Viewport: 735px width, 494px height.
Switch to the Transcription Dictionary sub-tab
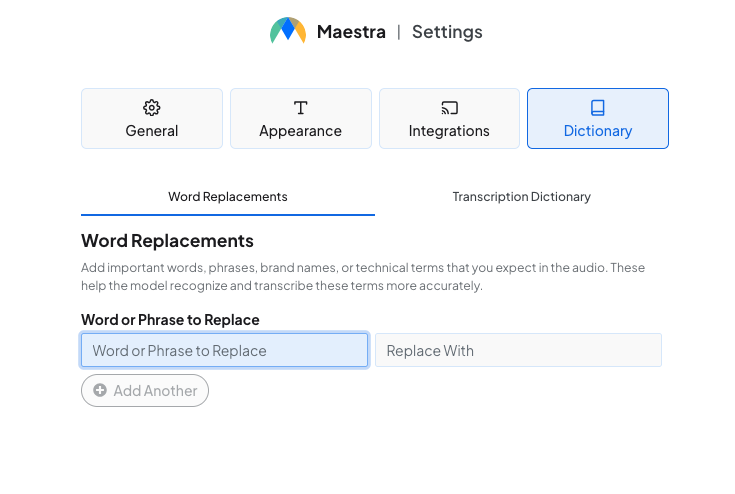[521, 197]
